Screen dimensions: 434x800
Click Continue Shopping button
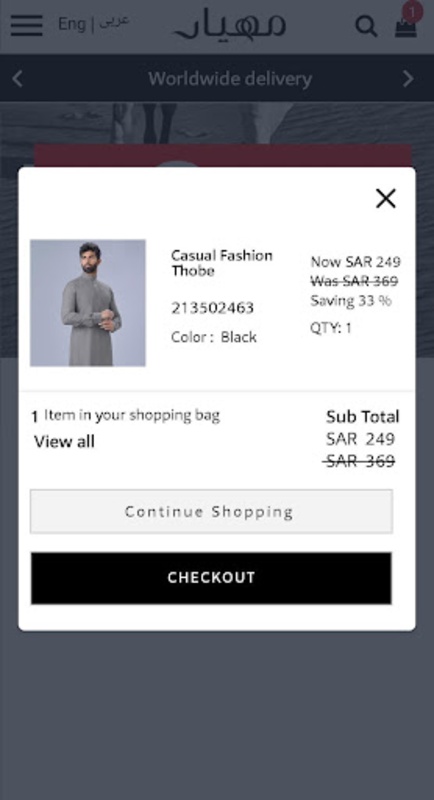tap(211, 511)
